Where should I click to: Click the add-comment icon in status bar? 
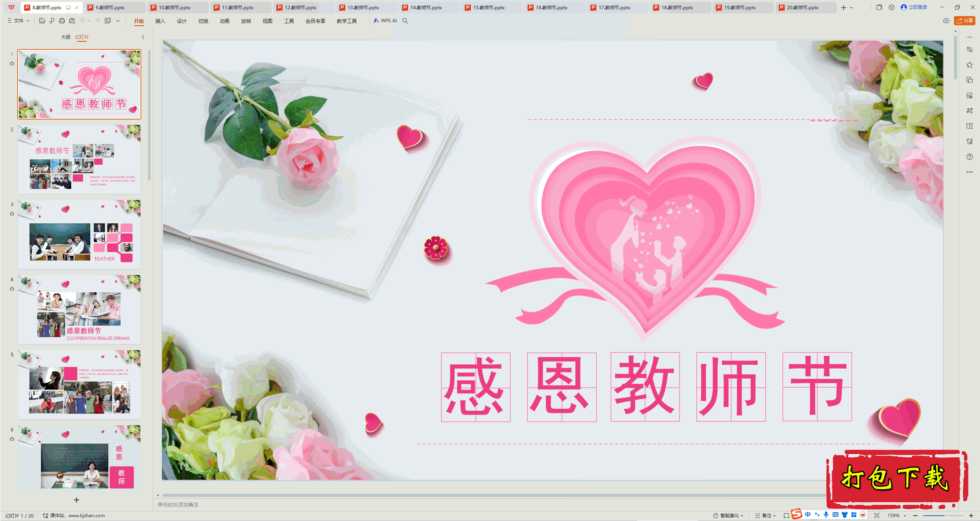click(786, 516)
